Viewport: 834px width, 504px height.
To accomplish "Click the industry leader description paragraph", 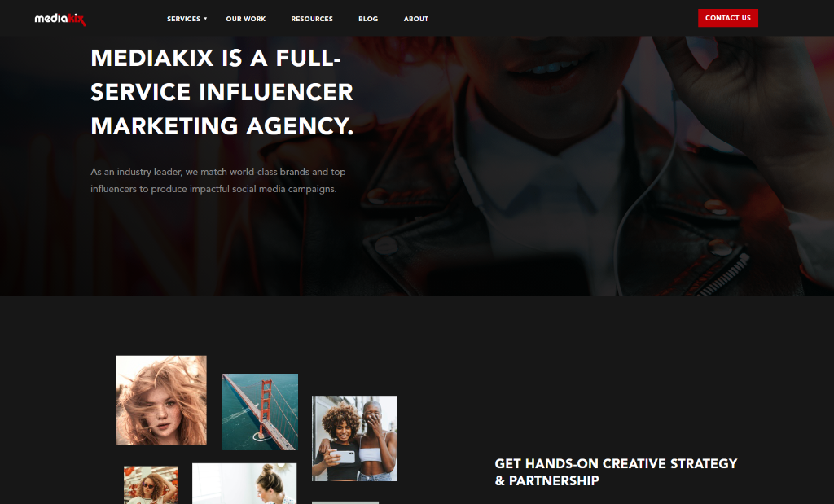I will [x=218, y=180].
